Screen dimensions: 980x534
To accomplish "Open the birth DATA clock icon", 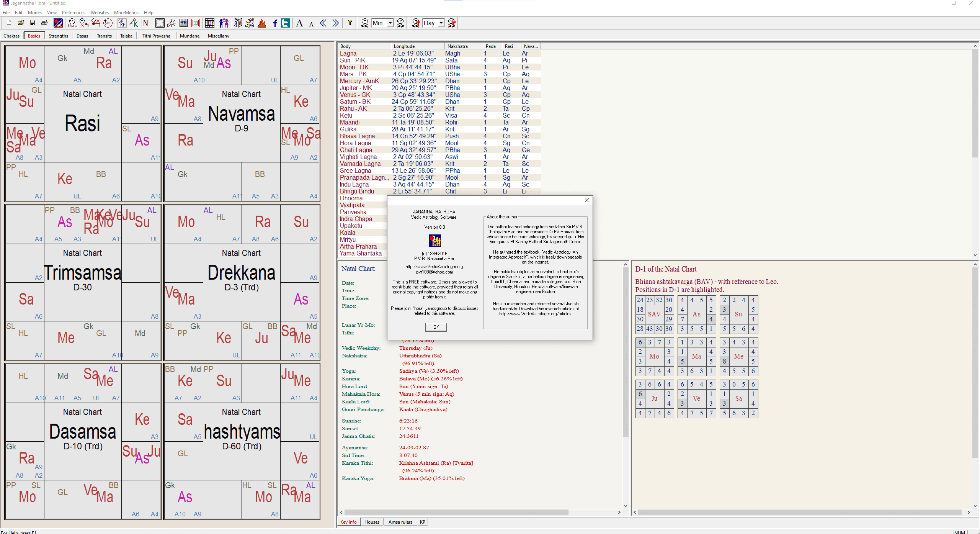I will 72,23.
